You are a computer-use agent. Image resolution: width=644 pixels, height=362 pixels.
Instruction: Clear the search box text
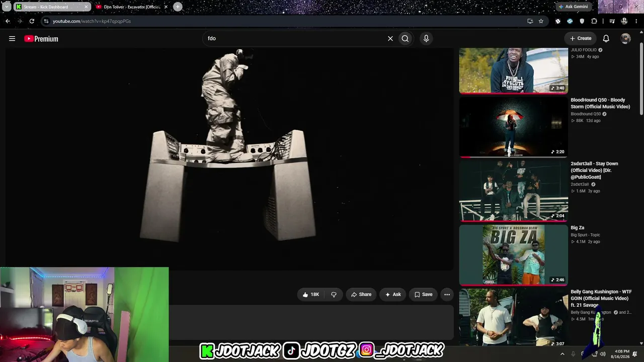coord(390,38)
